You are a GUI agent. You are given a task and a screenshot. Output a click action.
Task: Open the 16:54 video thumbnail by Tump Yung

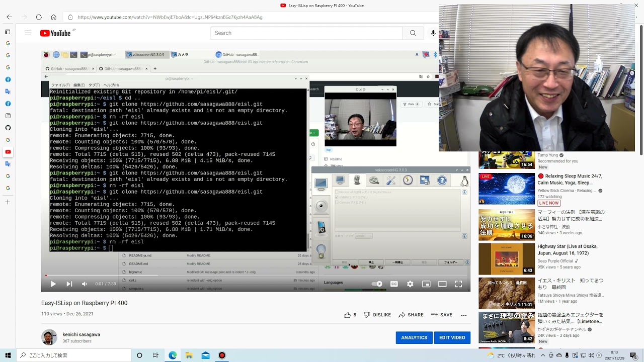[x=507, y=160]
